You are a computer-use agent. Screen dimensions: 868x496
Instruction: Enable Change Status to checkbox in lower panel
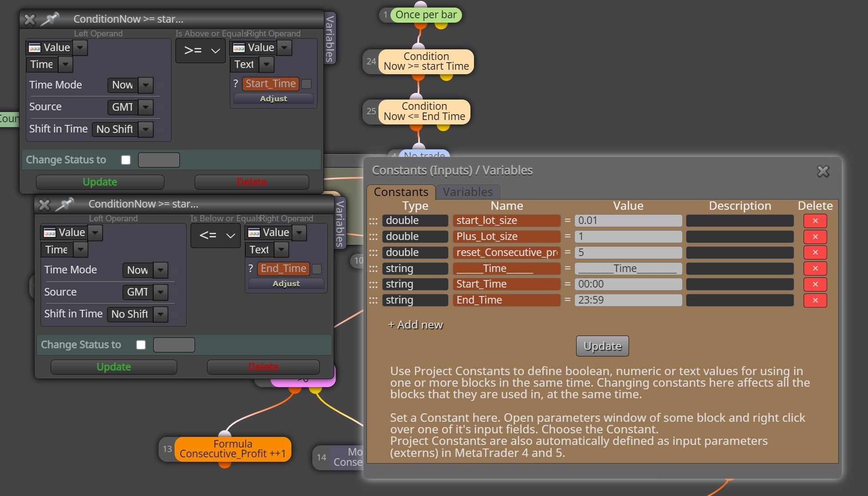141,345
